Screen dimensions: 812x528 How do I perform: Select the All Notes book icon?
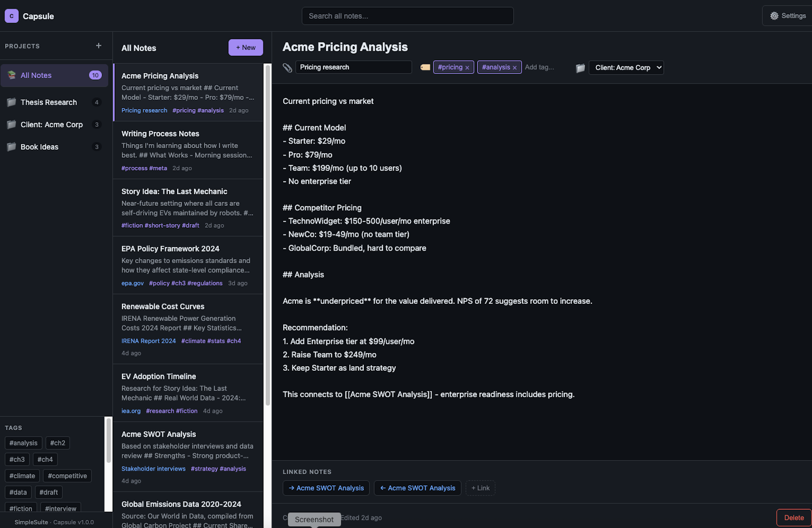11,75
